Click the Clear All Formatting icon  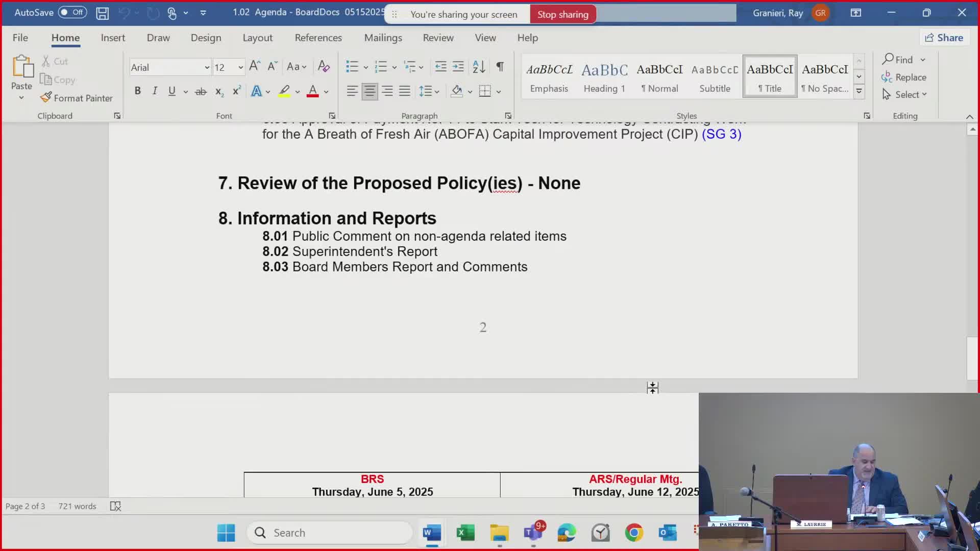click(x=324, y=66)
